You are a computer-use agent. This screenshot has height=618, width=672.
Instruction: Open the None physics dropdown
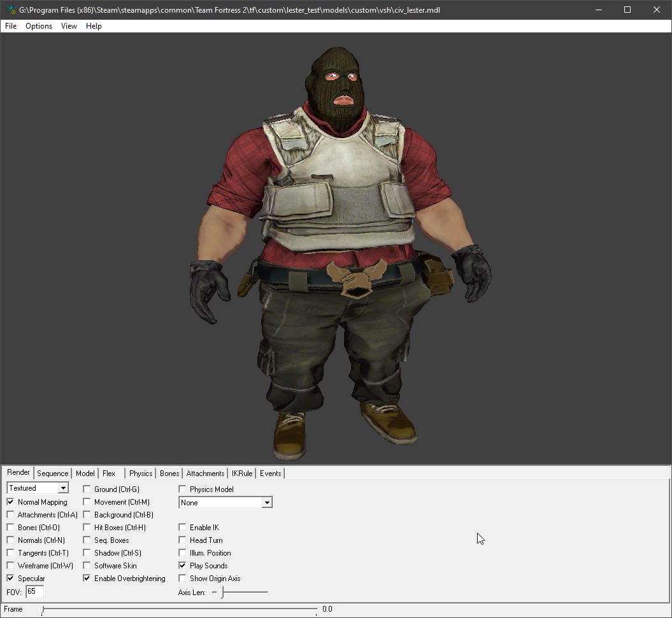click(x=225, y=502)
